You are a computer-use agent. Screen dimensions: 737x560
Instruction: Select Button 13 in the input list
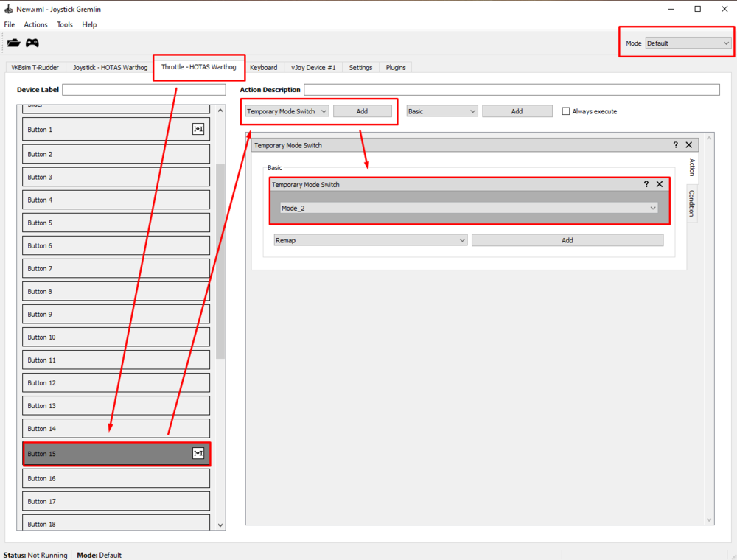pyautogui.click(x=116, y=406)
